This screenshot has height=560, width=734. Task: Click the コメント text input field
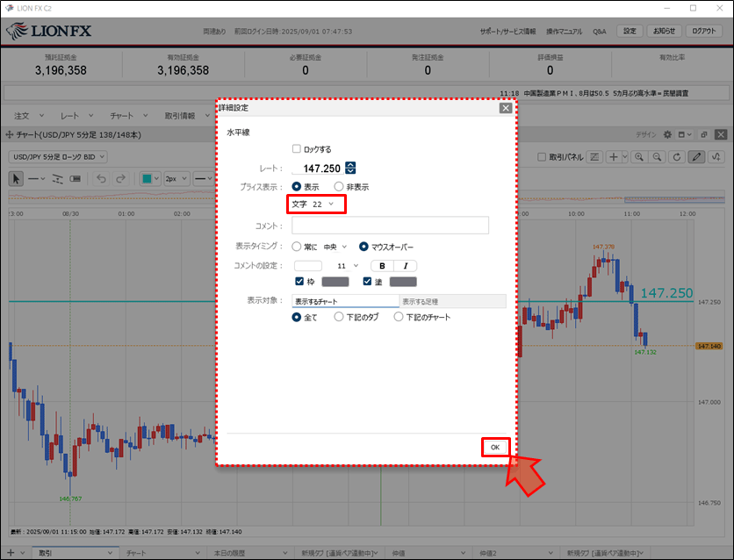[390, 226]
